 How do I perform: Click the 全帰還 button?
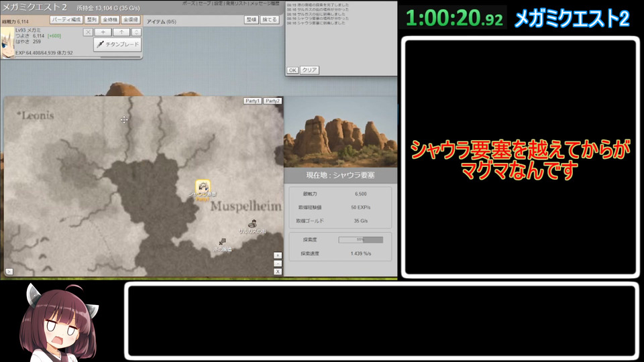pos(131,19)
